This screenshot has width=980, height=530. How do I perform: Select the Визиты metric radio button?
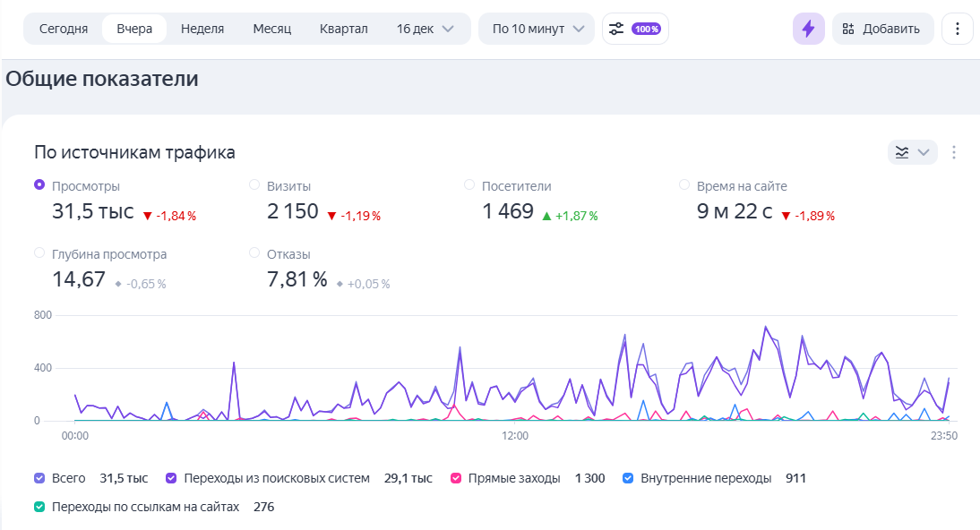[x=254, y=185]
